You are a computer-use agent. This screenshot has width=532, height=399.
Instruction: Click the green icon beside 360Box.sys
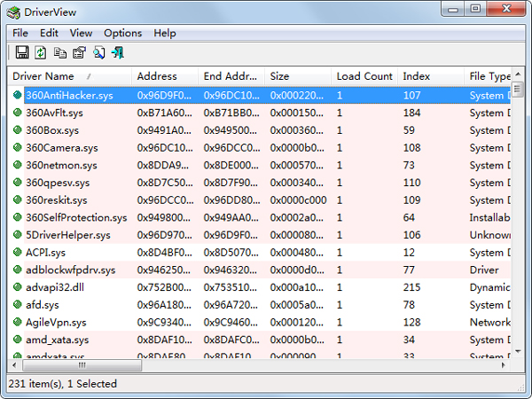tap(18, 129)
